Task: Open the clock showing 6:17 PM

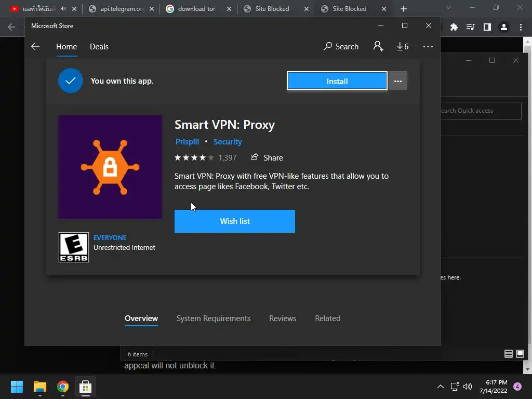Action: pyautogui.click(x=494, y=387)
